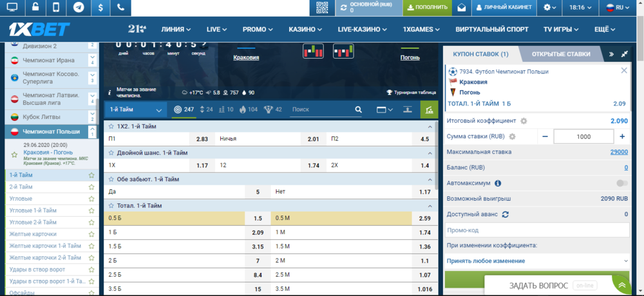Switch to ОТКРЫТЫЕ СТАВКИ tab

pyautogui.click(x=561, y=54)
